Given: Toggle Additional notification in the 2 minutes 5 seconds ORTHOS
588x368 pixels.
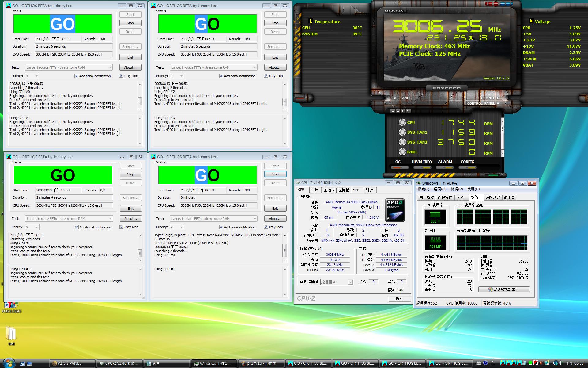Looking at the screenshot, I should click(221, 76).
